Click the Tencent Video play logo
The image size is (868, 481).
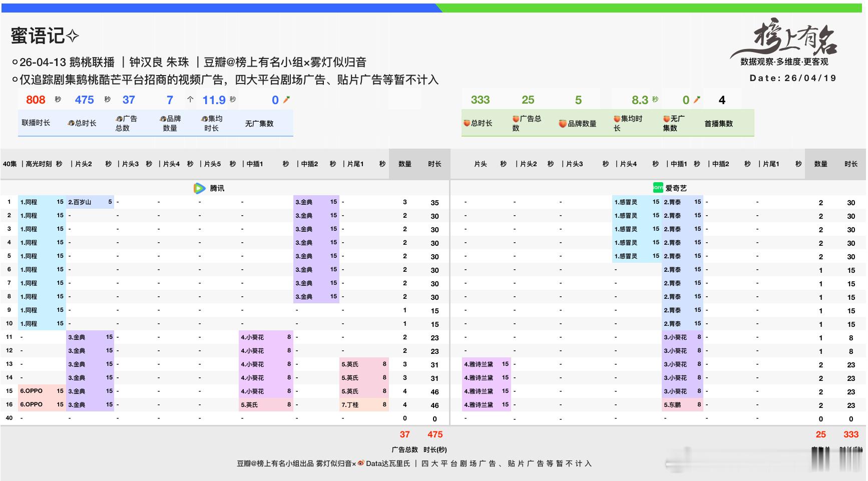tap(200, 188)
